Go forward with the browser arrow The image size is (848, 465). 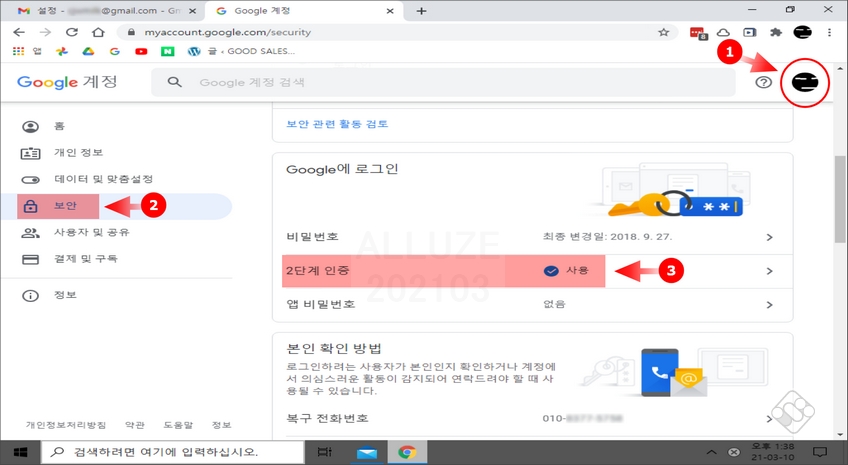(x=45, y=32)
